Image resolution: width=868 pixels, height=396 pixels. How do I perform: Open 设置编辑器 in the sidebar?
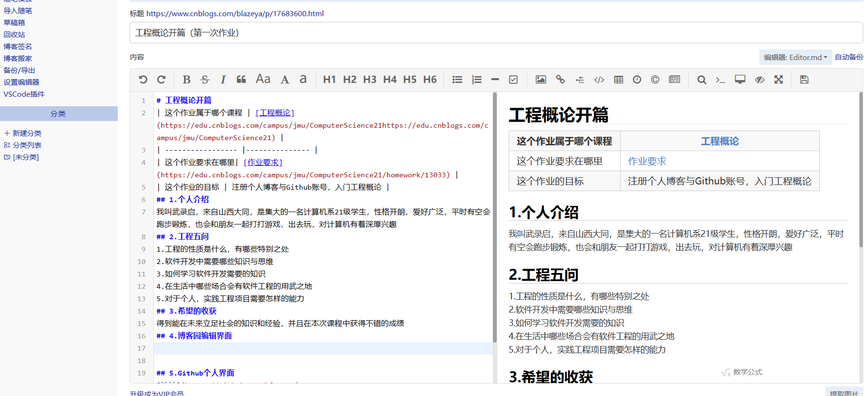coord(21,82)
